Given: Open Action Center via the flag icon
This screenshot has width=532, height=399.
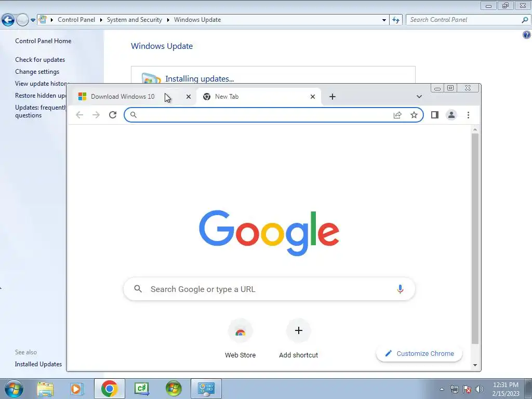Looking at the screenshot, I should point(467,389).
